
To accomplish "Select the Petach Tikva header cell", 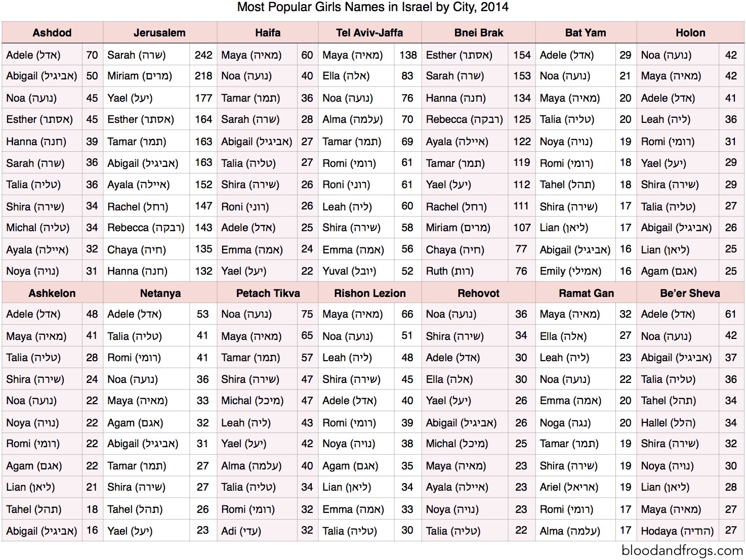I will tap(268, 293).
